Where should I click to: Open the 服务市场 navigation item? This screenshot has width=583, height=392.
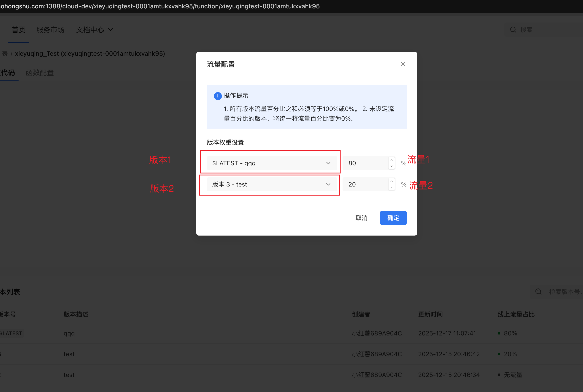click(50, 30)
